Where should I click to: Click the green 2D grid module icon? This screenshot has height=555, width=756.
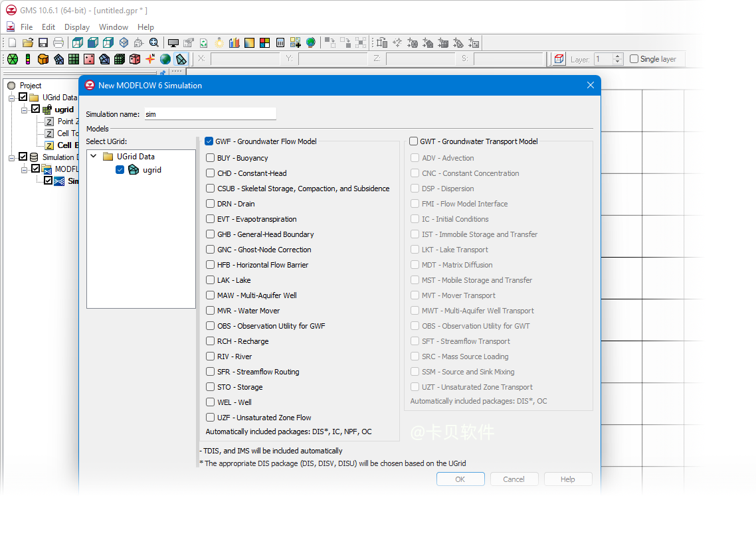74,59
